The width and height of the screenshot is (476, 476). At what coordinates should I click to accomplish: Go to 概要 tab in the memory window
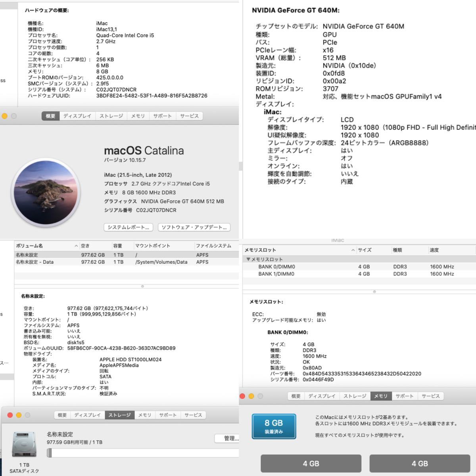(296, 396)
